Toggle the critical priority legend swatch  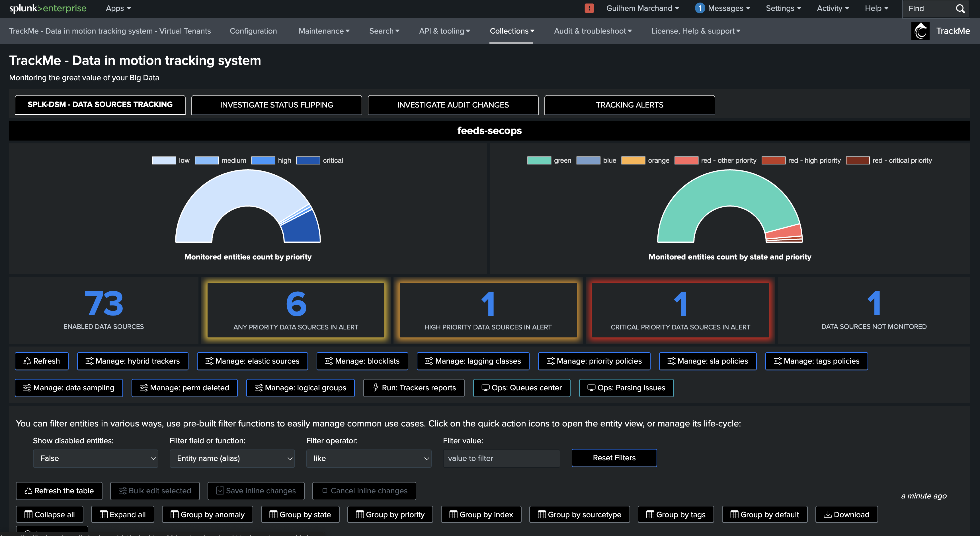308,160
